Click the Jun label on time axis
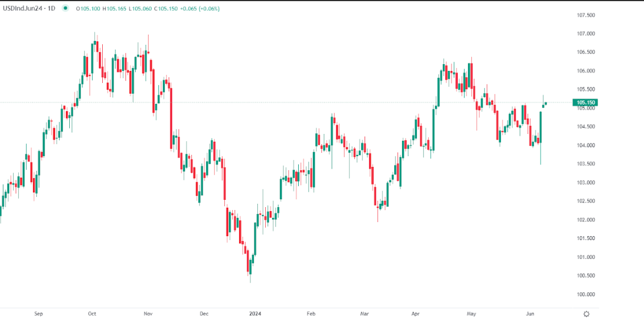 click(530, 313)
